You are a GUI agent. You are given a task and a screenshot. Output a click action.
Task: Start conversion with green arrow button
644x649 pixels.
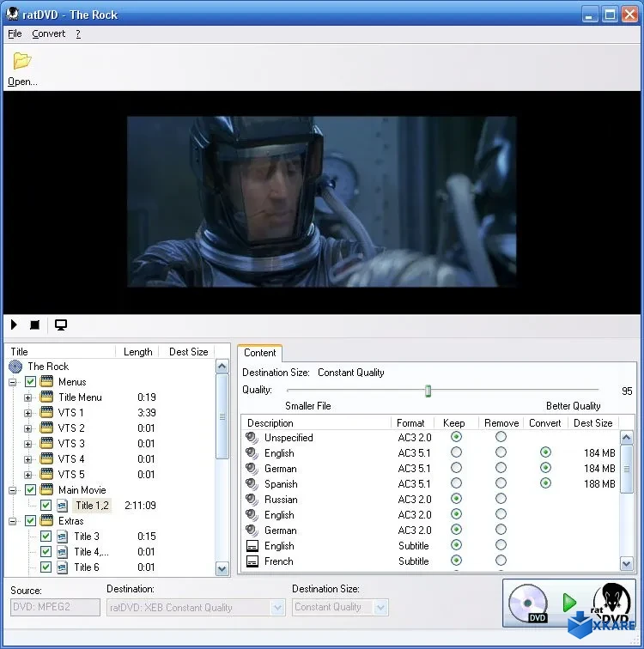point(569,603)
